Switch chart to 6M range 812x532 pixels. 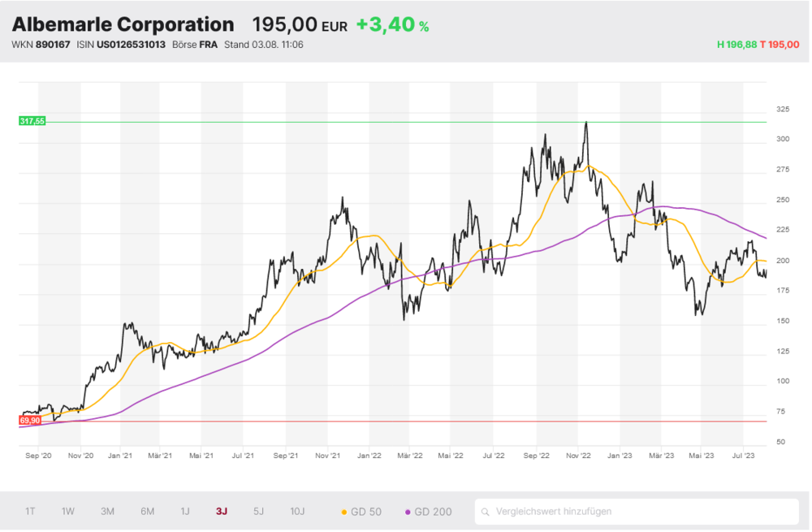pyautogui.click(x=148, y=512)
